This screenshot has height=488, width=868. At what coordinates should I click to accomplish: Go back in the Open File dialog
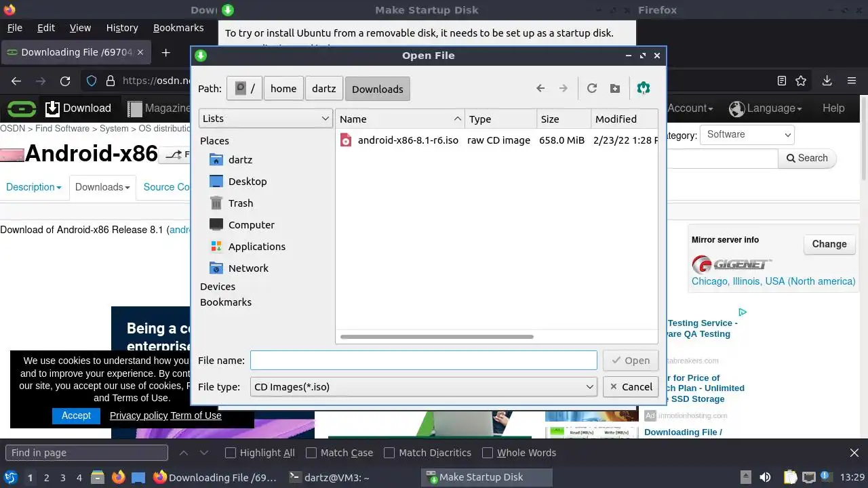click(x=540, y=89)
